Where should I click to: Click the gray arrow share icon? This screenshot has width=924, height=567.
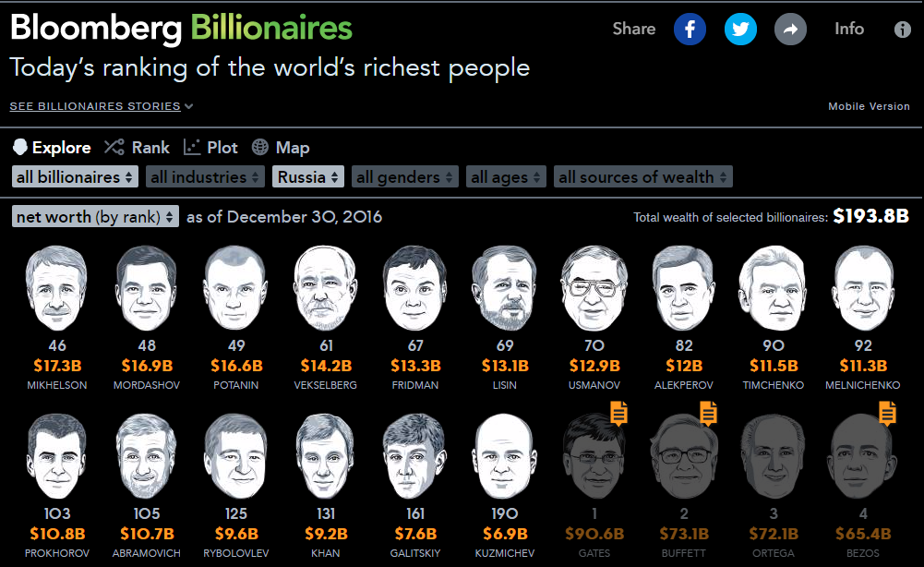click(790, 29)
